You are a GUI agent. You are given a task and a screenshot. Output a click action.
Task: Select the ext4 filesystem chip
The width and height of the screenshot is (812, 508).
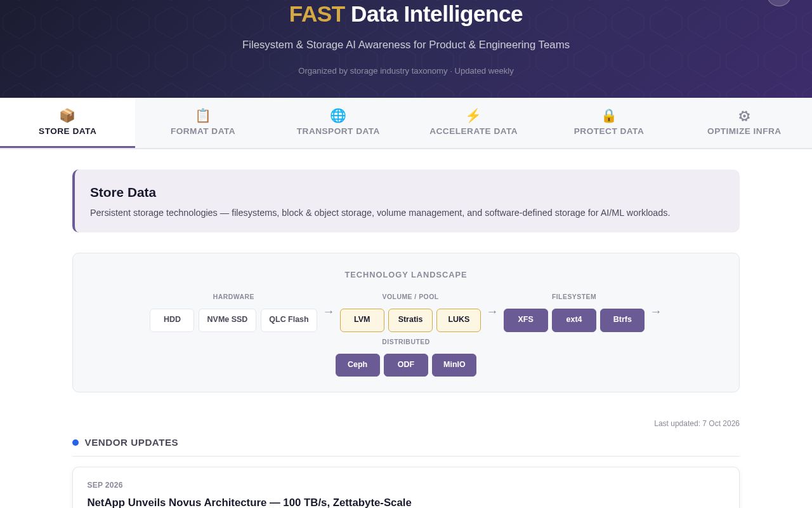tap(574, 320)
